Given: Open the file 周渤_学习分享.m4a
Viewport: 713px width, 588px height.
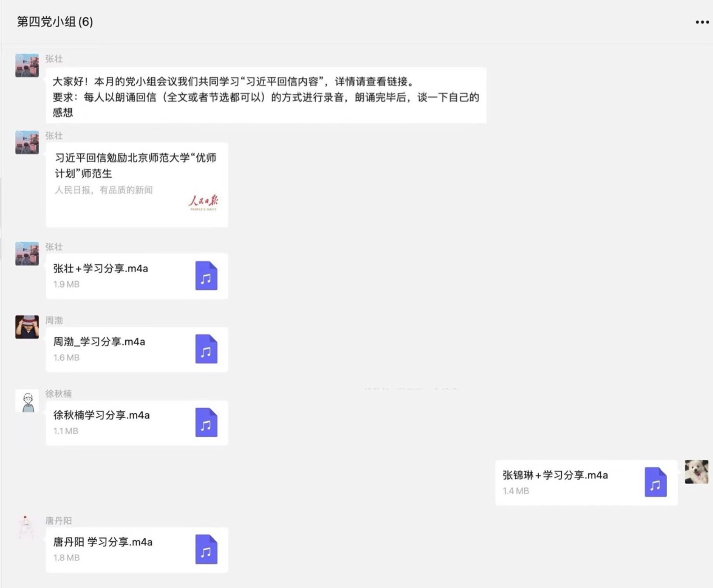Looking at the screenshot, I should click(115, 349).
